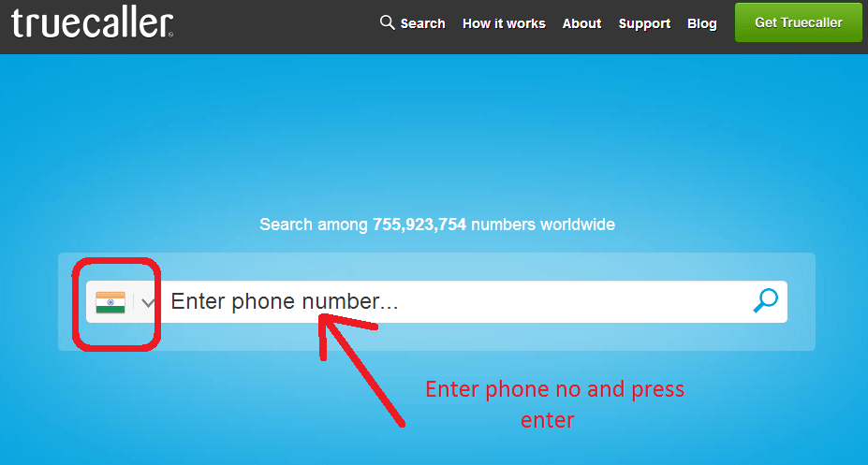
Task: Click the registered trademark symbol beside the logo
Action: [x=170, y=35]
